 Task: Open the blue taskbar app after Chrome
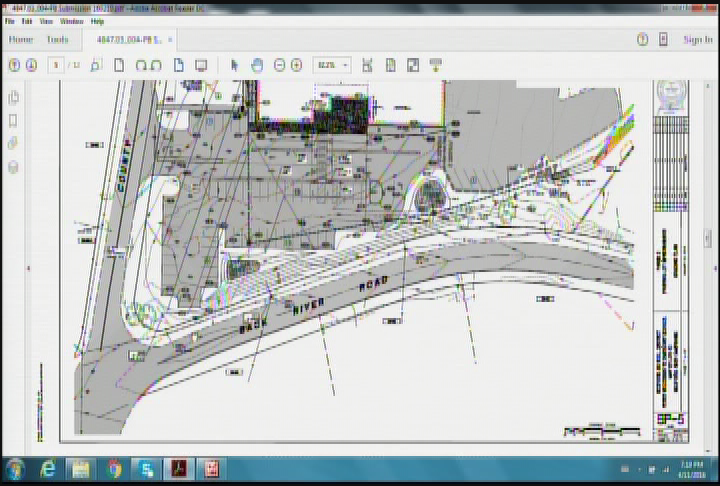click(146, 469)
